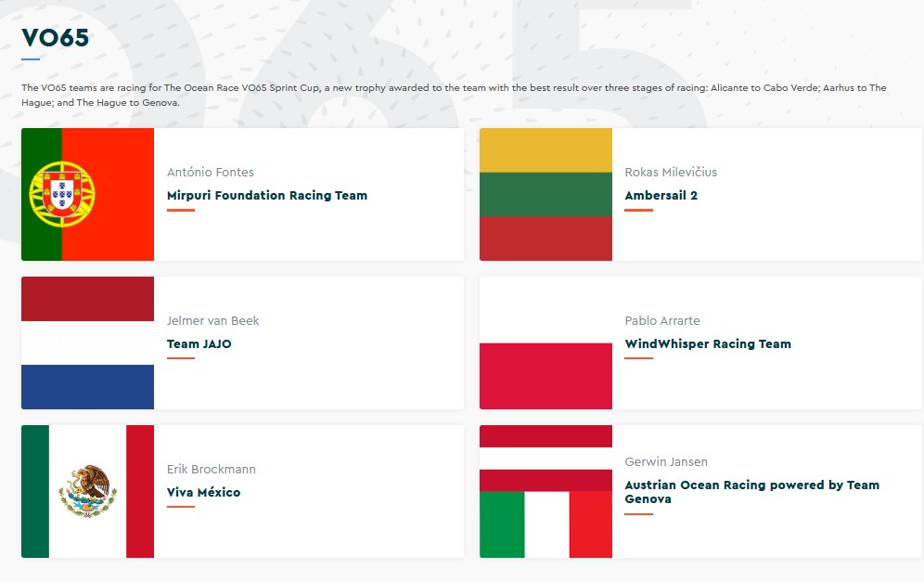Open Mirpuri Foundation Racing Team page
This screenshot has height=582, width=924.
click(267, 196)
